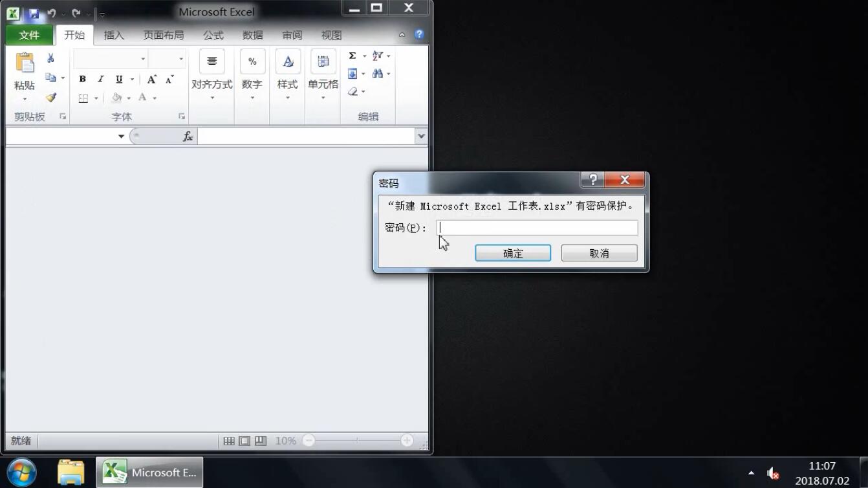Click the Find & Select binoculars icon
Image resolution: width=868 pixels, height=488 pixels.
point(378,74)
